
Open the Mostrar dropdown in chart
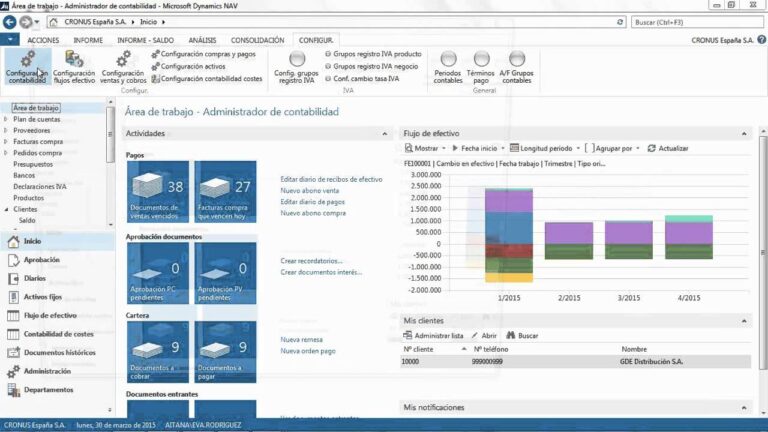(425, 148)
